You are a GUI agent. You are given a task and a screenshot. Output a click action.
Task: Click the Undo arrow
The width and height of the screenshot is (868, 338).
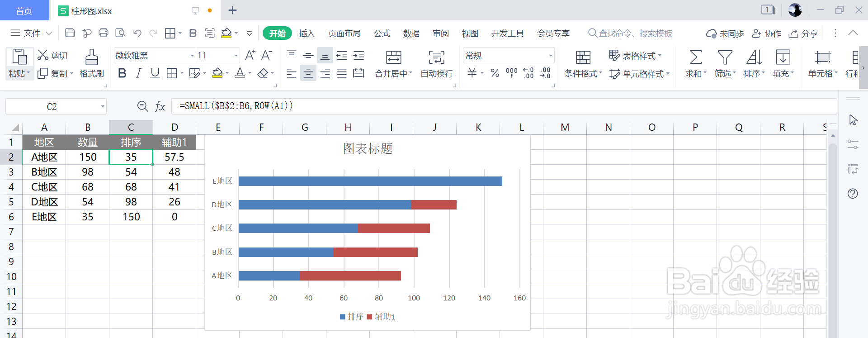137,33
